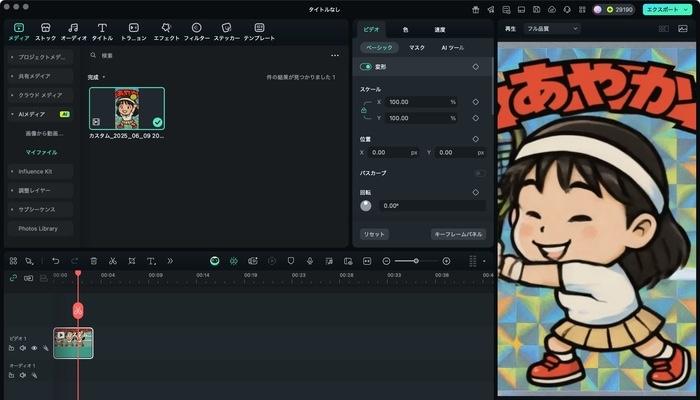Click the green round AI face icon

pyautogui.click(x=215, y=261)
